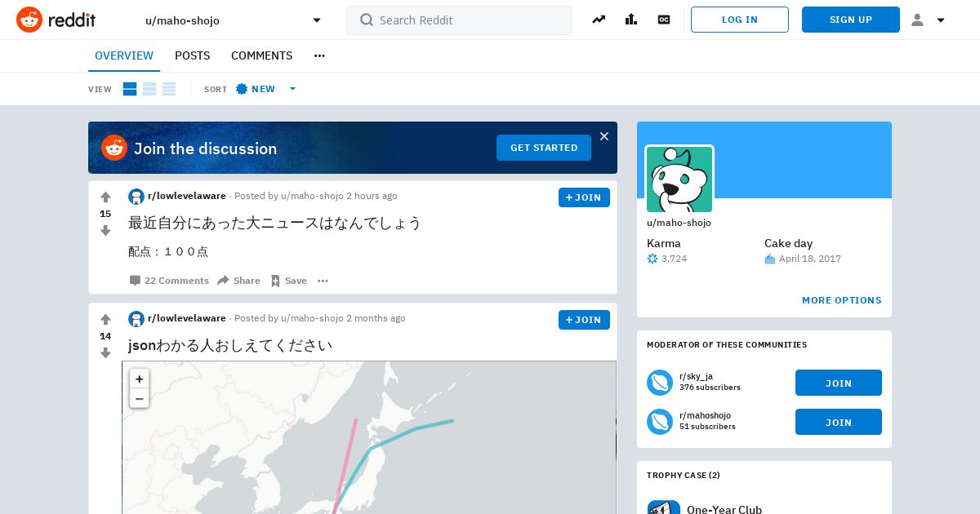Click the karma icon beside 3,724
This screenshot has height=514, width=980.
pos(653,259)
